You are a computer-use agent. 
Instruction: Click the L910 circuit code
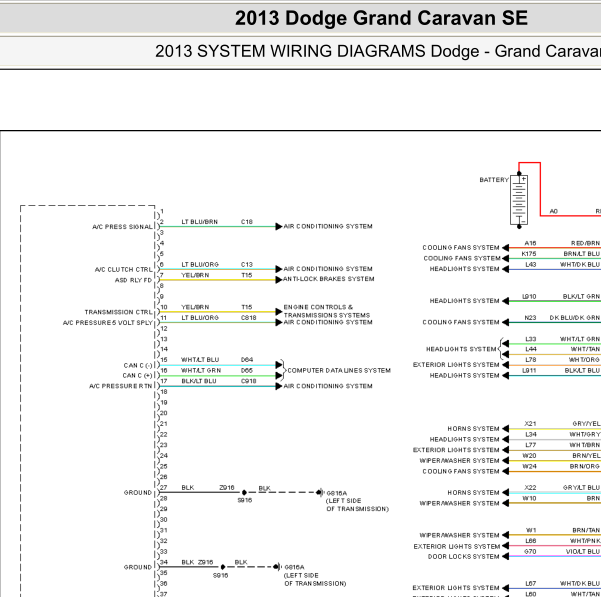tap(529, 296)
